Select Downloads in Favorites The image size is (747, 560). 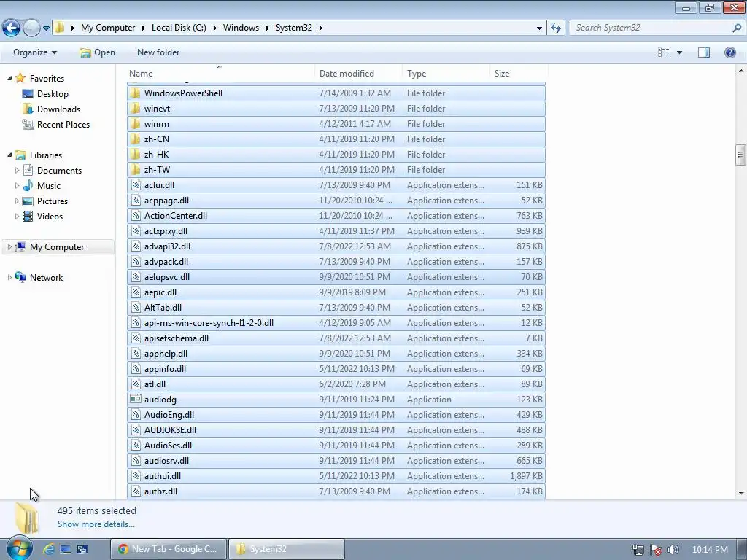[x=58, y=109]
